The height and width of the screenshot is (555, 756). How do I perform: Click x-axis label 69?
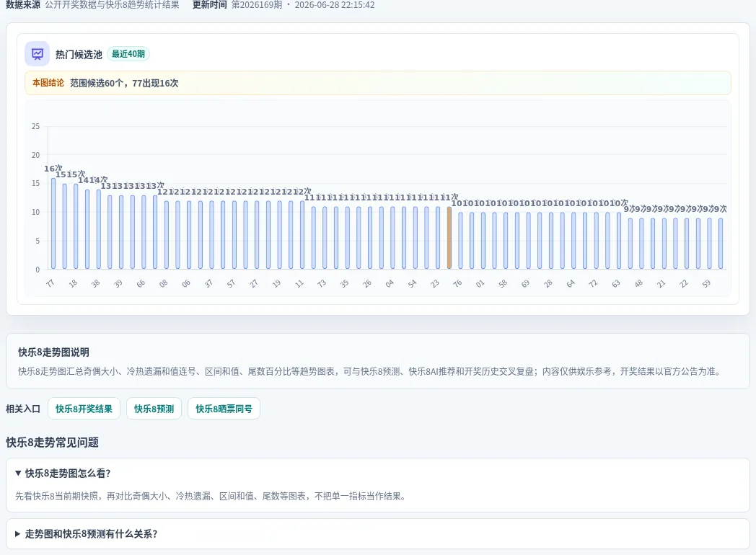click(526, 283)
